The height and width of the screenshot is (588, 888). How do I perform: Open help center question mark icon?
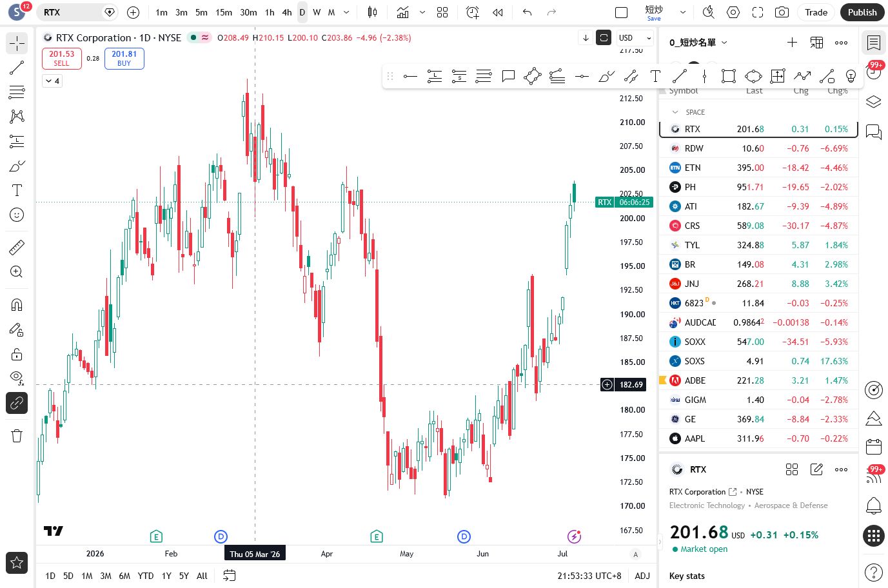pyautogui.click(x=874, y=572)
